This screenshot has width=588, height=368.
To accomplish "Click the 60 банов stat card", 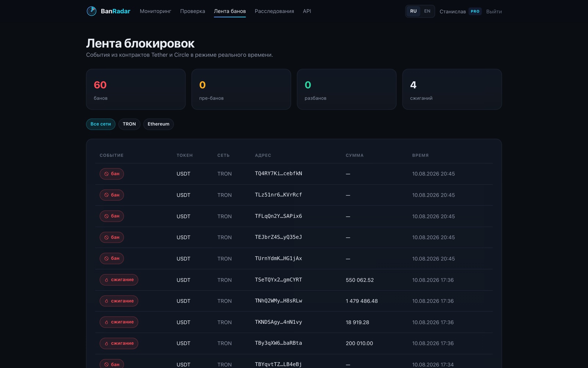I will [136, 89].
